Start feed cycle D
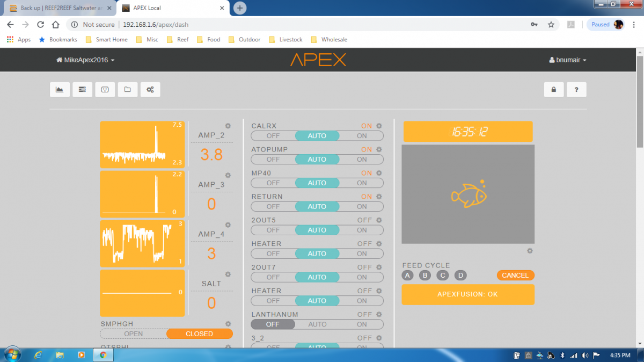644x362 pixels. tap(460, 276)
